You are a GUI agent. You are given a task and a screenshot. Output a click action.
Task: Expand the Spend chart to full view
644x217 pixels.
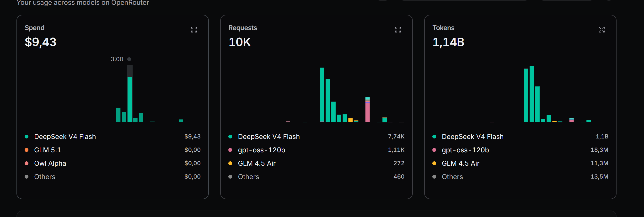click(x=194, y=30)
